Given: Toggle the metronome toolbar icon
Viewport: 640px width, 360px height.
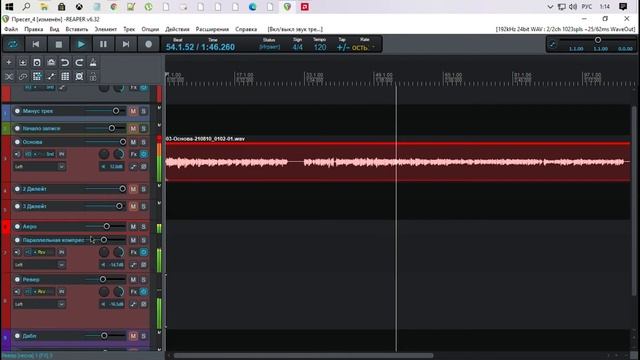Looking at the screenshot, I should click(x=93, y=62).
